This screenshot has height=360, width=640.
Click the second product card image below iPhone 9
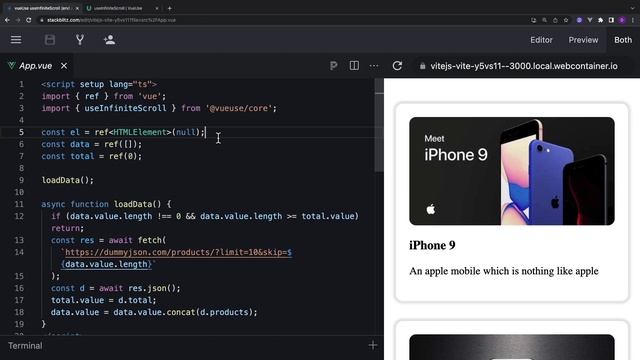point(512,347)
